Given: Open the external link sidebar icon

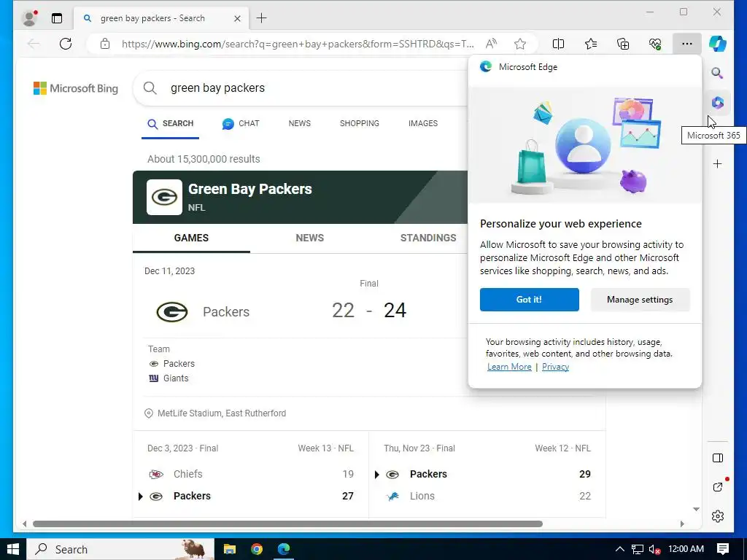Looking at the screenshot, I should pyautogui.click(x=718, y=486).
